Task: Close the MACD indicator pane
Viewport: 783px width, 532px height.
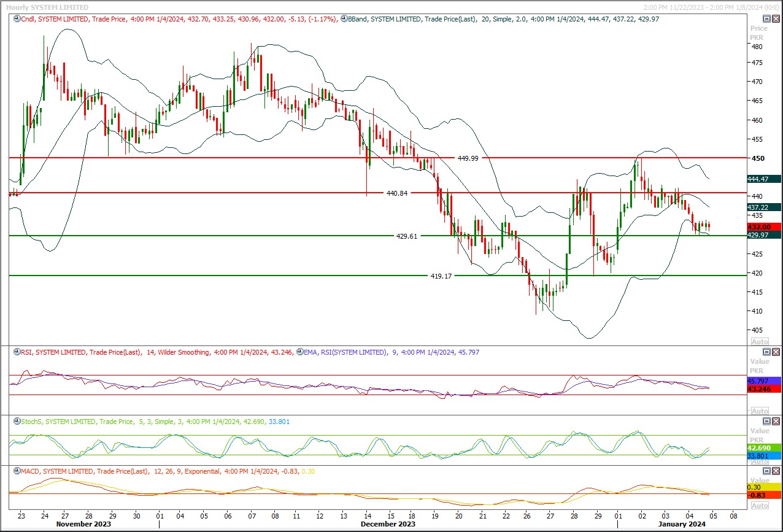Action: (776, 471)
